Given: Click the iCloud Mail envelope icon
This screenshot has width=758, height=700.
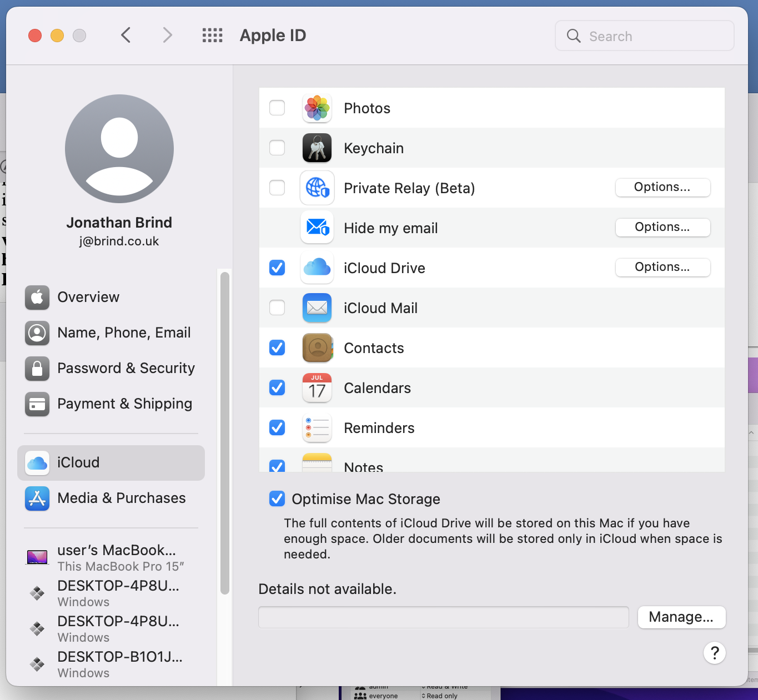Looking at the screenshot, I should pos(317,308).
